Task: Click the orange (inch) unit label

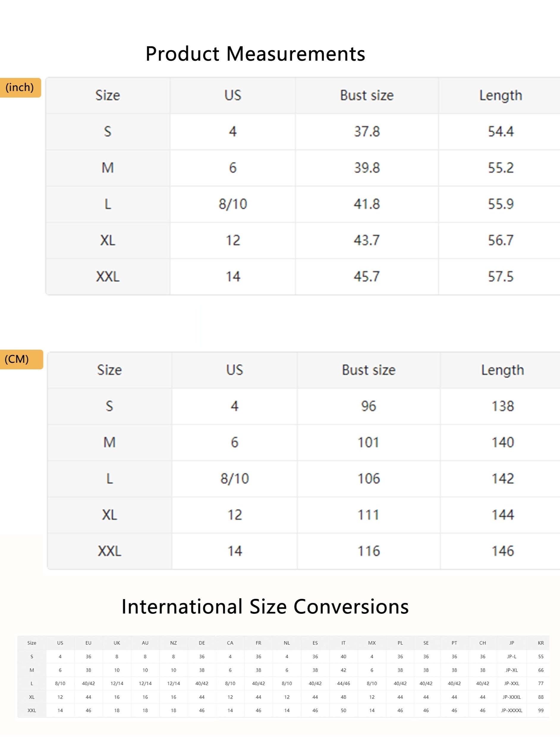Action: (20, 87)
